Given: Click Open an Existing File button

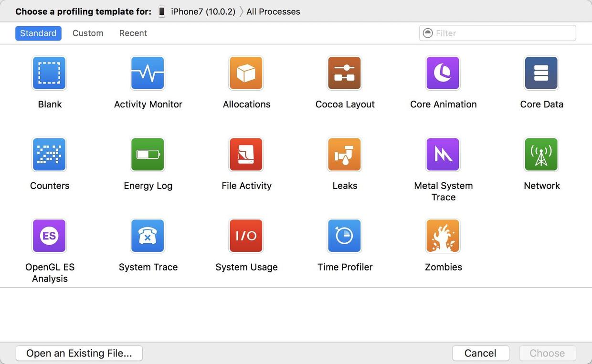Looking at the screenshot, I should point(79,353).
